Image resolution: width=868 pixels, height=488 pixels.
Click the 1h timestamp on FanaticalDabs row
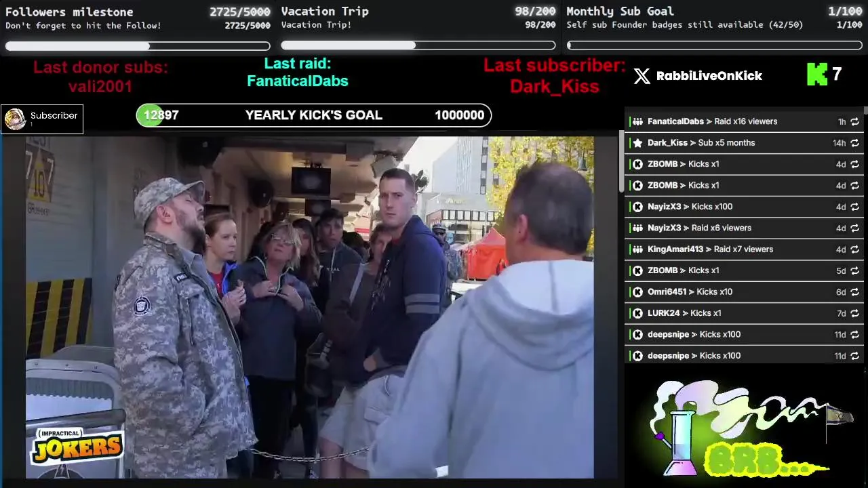[842, 122]
